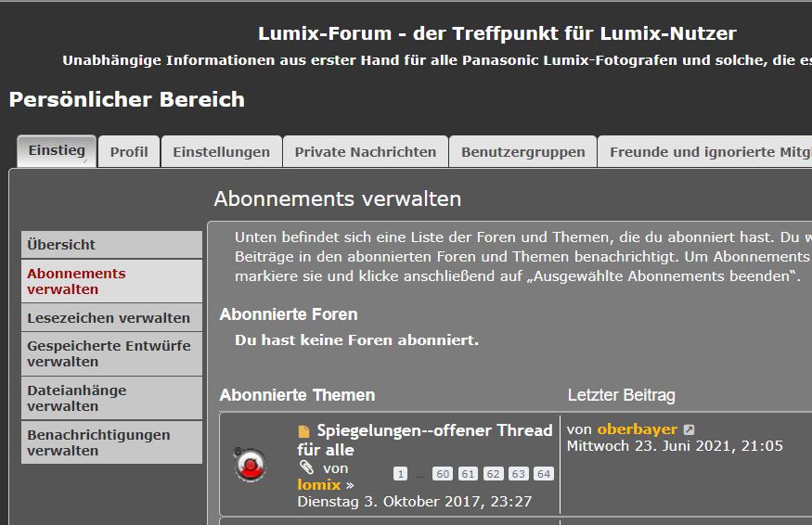Screen dimensions: 812x525
Task: Go to page 64 of the topic
Action: (544, 474)
